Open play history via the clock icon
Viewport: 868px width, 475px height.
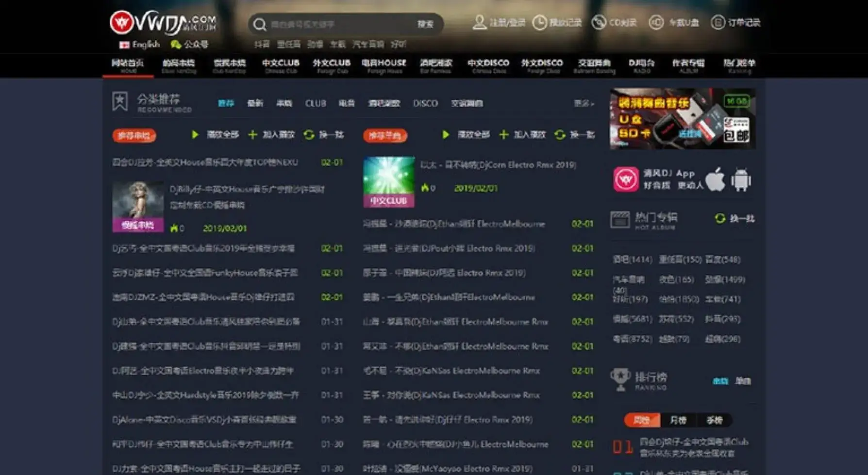click(539, 22)
